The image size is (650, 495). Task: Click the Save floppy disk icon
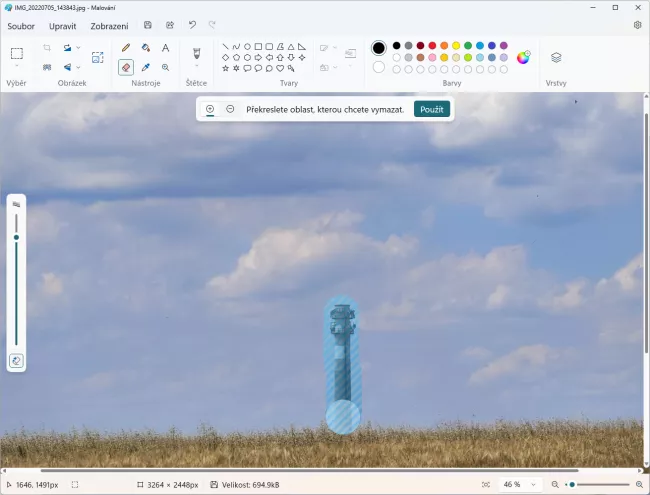(148, 25)
